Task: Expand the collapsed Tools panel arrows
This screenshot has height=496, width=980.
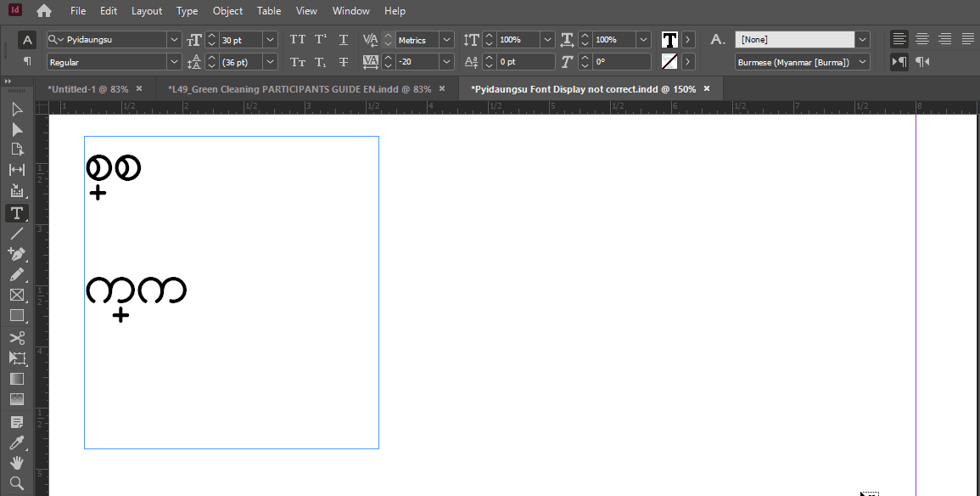Action: click(x=8, y=82)
